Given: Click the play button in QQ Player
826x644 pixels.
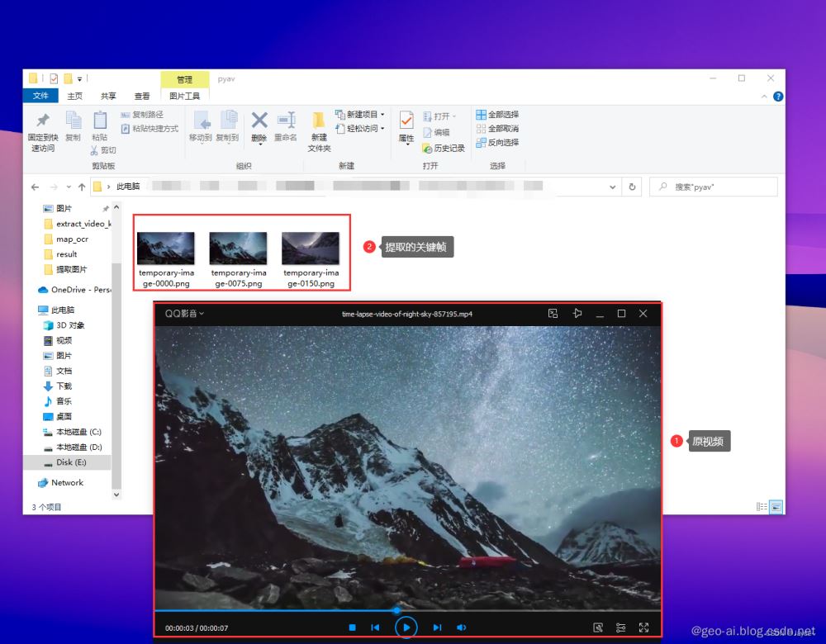Looking at the screenshot, I should [406, 627].
